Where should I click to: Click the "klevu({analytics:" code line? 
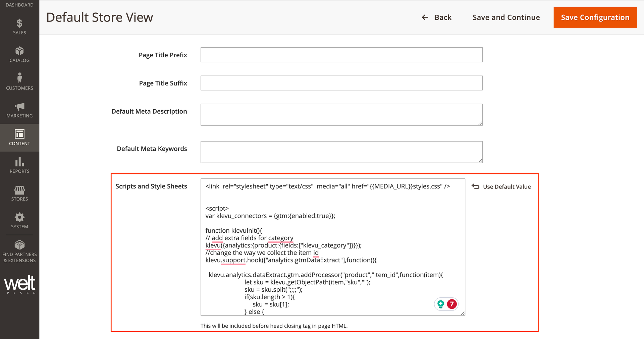283,245
